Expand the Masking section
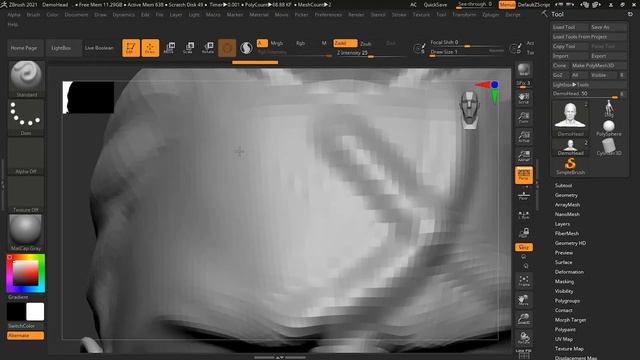Screen dimensions: 640x360 coord(564,281)
